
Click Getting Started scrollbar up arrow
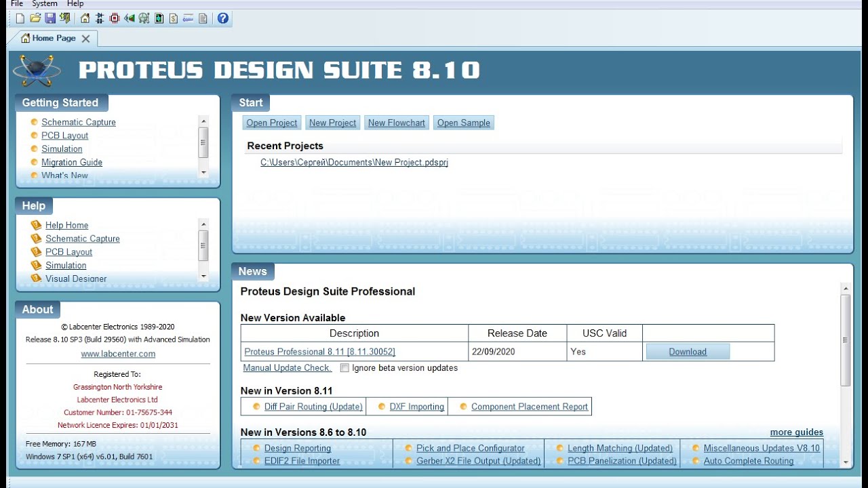click(x=203, y=121)
